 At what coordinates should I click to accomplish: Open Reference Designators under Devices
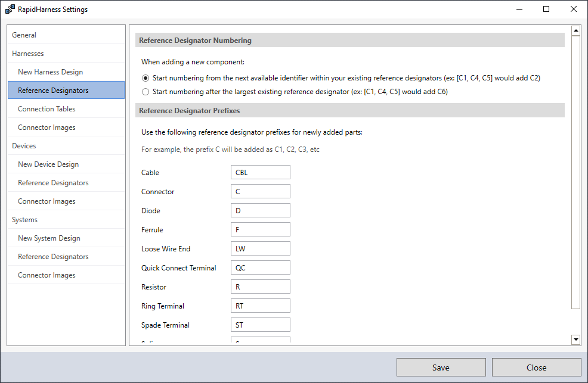[x=66, y=183]
